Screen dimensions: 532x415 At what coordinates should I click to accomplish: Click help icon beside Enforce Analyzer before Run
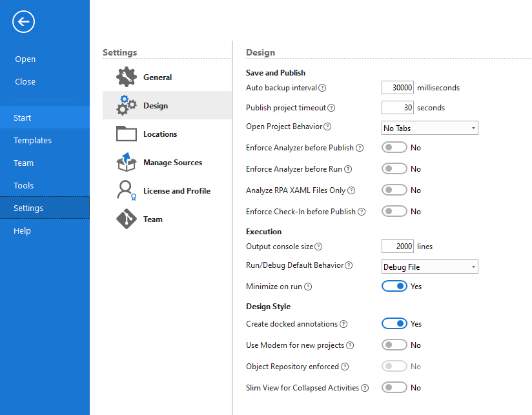tap(348, 169)
